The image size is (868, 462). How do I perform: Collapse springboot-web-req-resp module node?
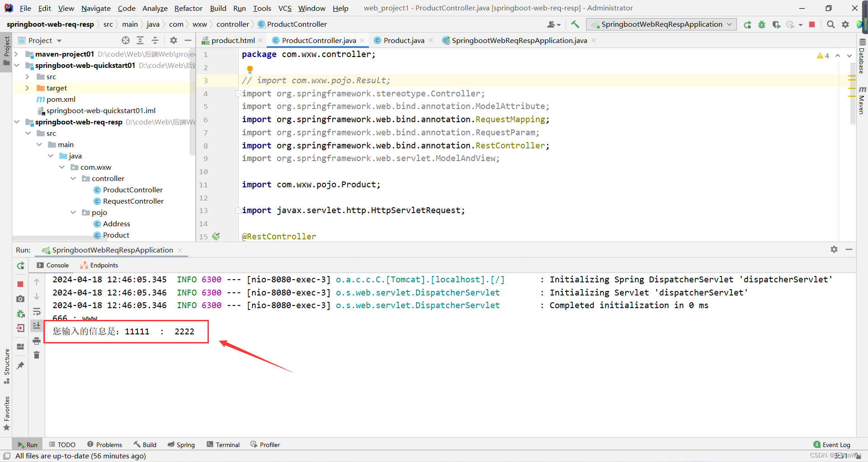16,122
